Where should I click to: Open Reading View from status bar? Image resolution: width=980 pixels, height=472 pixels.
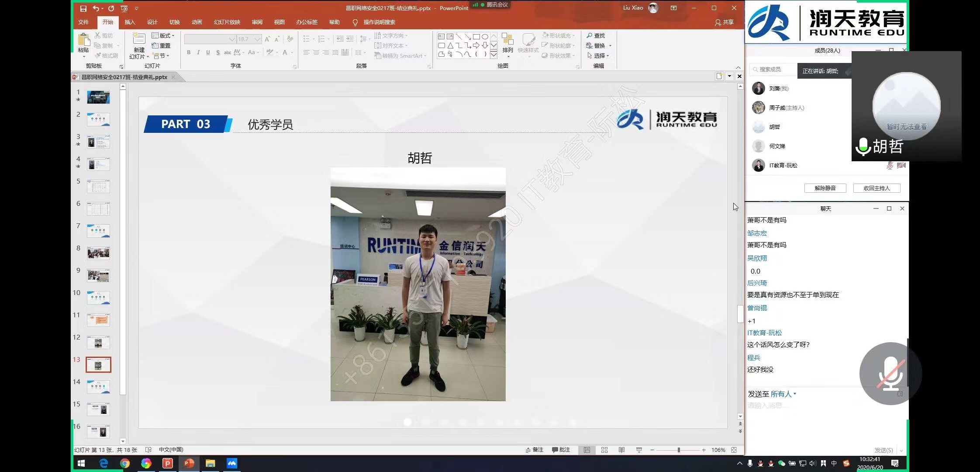tap(621, 450)
